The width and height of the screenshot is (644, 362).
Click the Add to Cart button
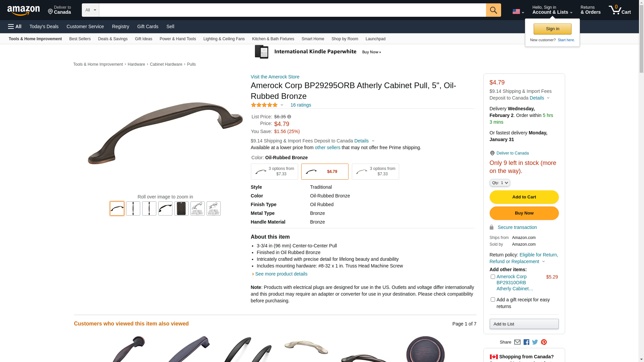pyautogui.click(x=524, y=197)
